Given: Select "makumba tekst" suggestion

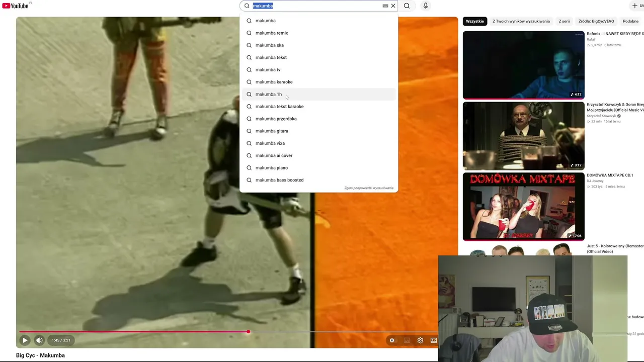Looking at the screenshot, I should click(x=318, y=57).
